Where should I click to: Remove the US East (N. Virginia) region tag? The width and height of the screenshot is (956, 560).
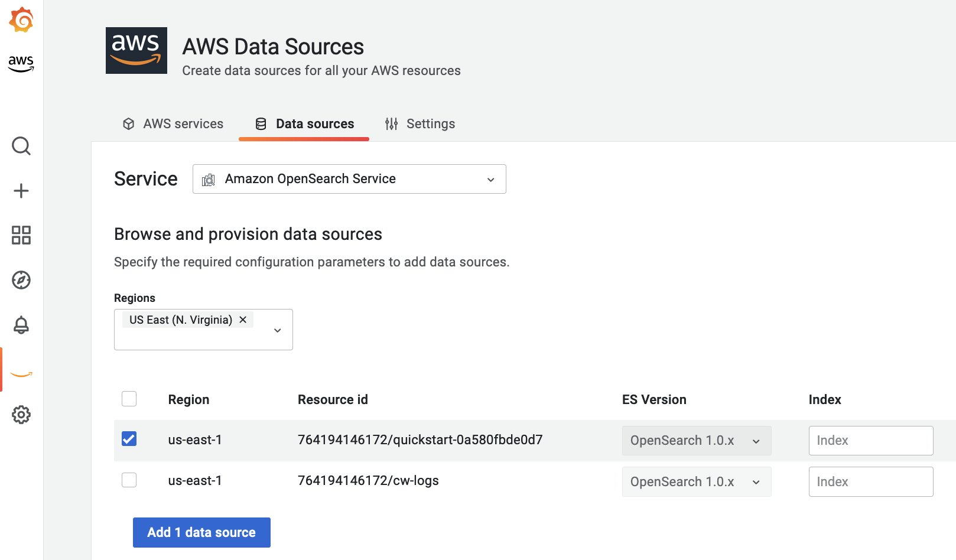pyautogui.click(x=242, y=319)
